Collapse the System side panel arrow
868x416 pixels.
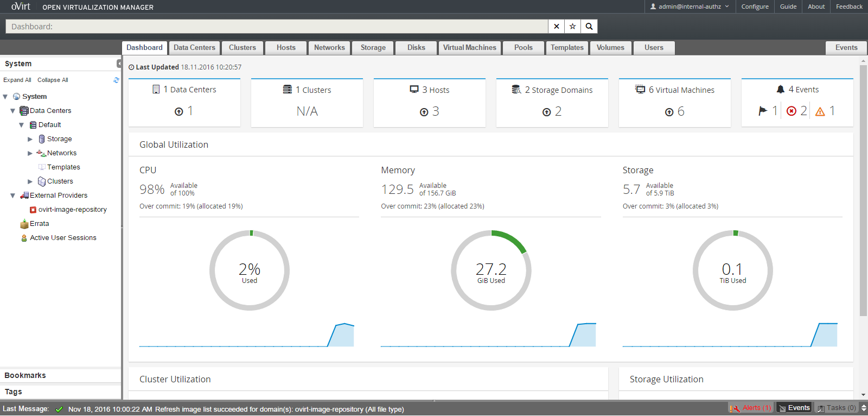pos(119,64)
